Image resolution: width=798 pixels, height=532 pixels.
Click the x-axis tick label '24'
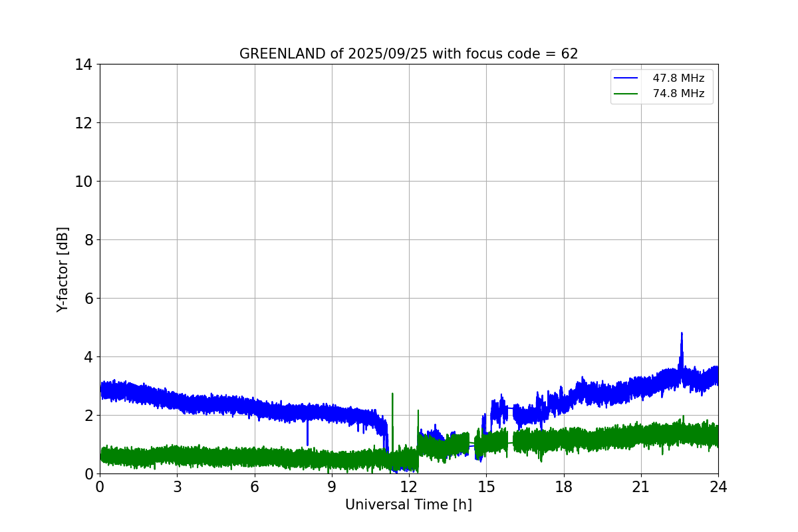pyautogui.click(x=718, y=487)
